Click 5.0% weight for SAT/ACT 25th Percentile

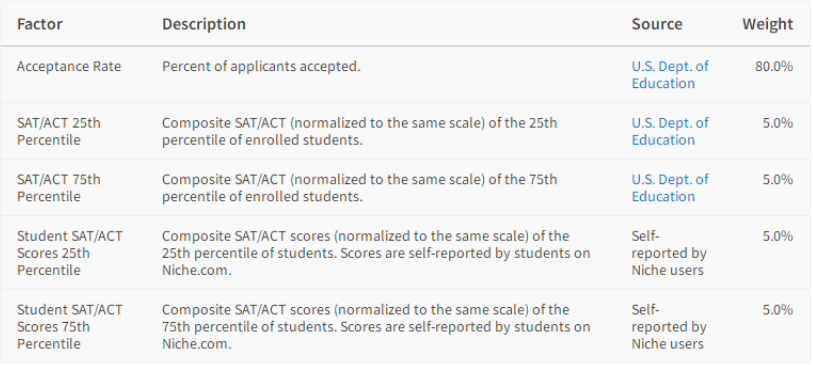(x=777, y=123)
